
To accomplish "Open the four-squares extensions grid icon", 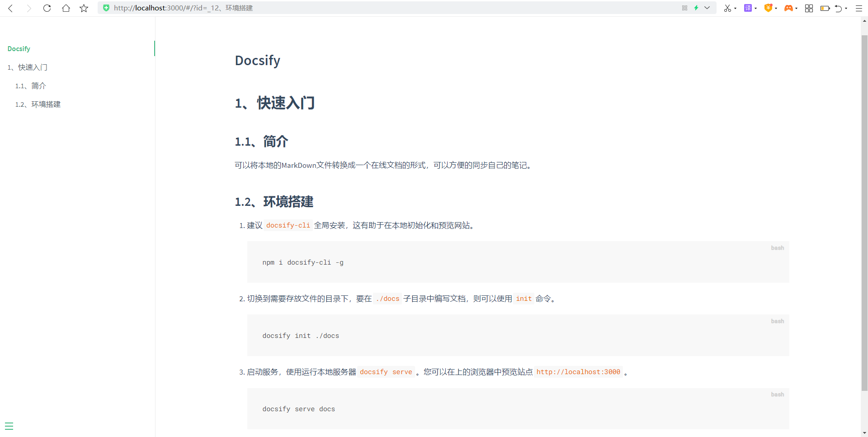I will coord(809,8).
